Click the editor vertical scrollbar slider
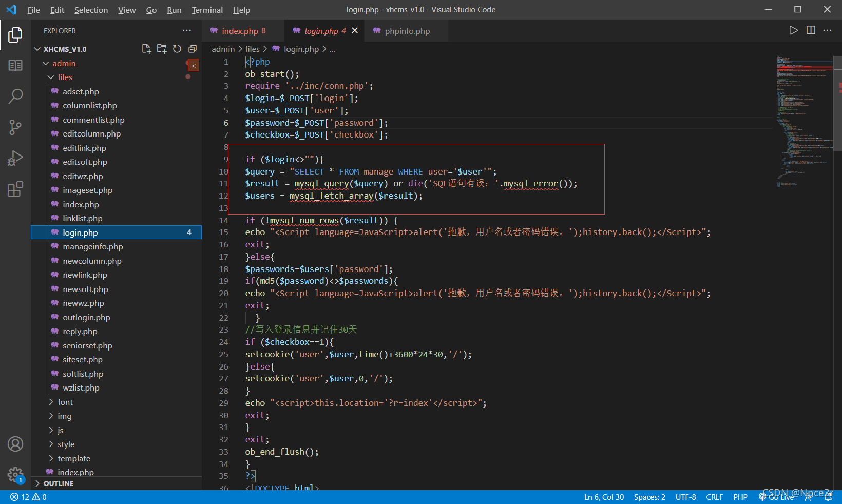 coord(838,103)
